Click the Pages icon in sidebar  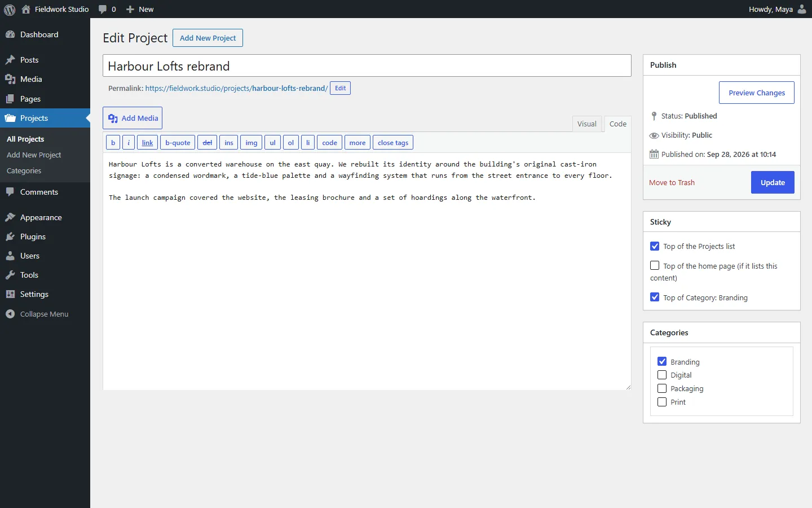tap(10, 99)
